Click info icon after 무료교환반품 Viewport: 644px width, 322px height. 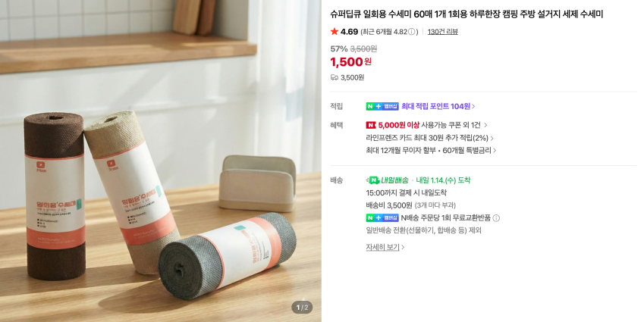(496, 218)
